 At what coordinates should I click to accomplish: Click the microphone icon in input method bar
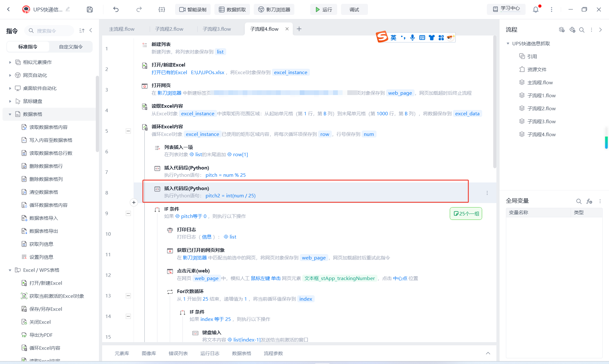pyautogui.click(x=412, y=38)
